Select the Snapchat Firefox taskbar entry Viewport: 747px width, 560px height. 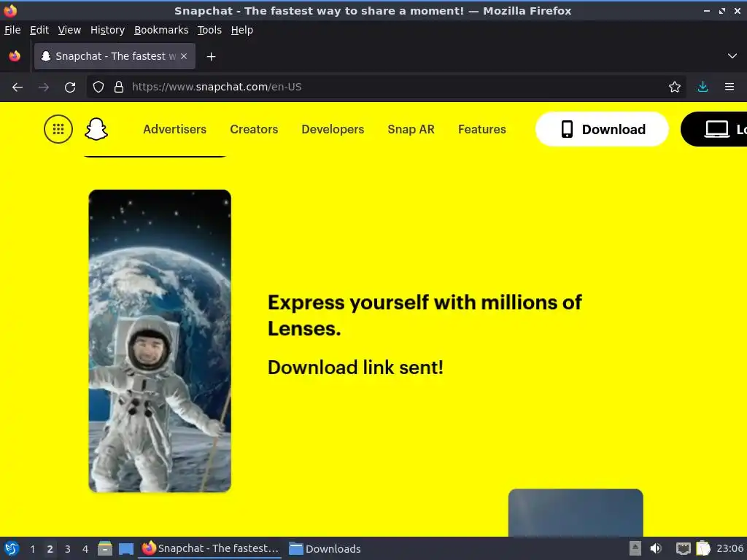211,548
